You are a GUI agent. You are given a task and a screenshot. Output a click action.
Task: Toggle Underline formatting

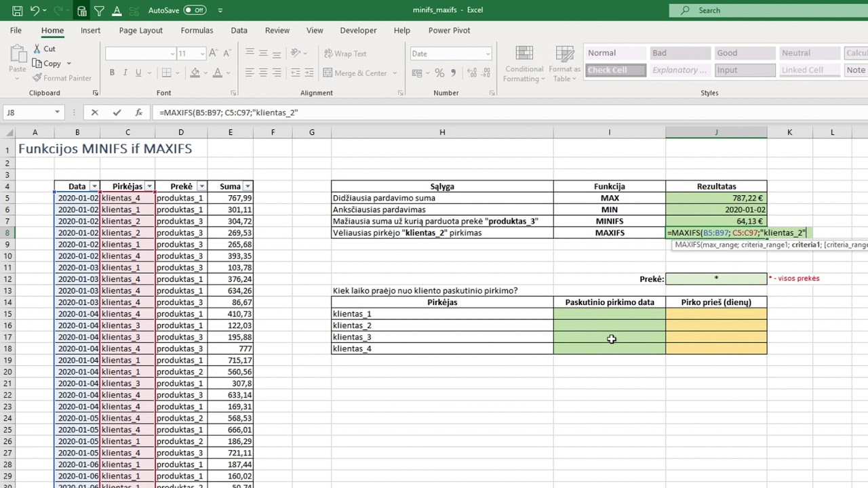[x=138, y=73]
